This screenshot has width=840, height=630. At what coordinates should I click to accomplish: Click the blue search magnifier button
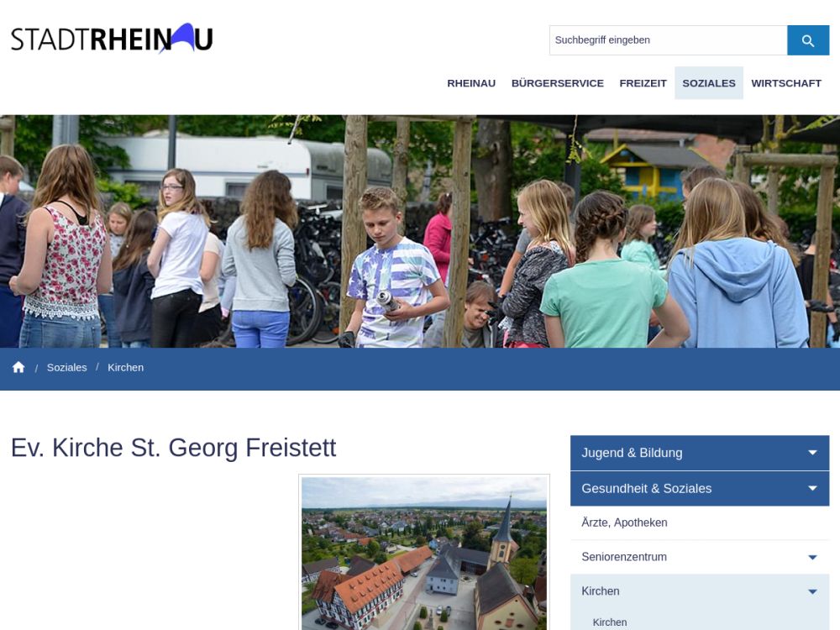coord(808,40)
